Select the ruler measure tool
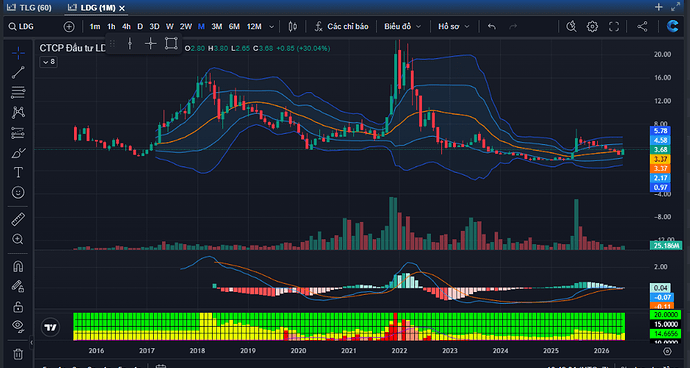Screen dimensions: 690x368 point(18,219)
